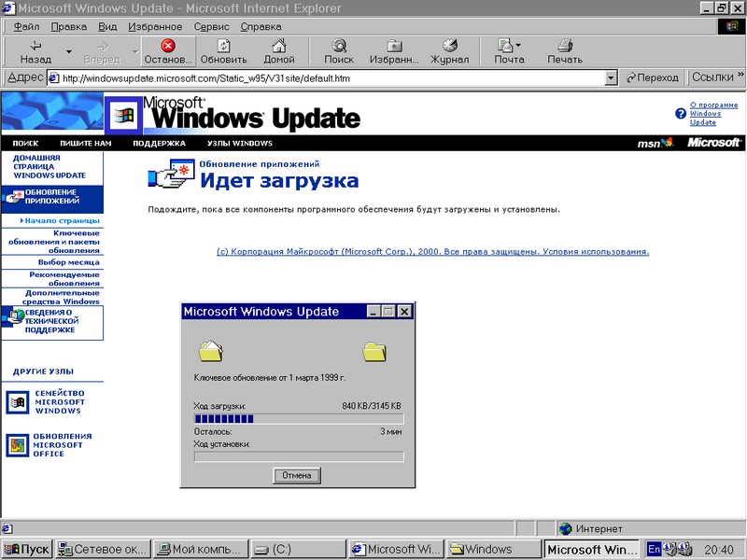The height and width of the screenshot is (560, 747).
Task: Click the Обновление приложений hand icon
Action: [172, 174]
